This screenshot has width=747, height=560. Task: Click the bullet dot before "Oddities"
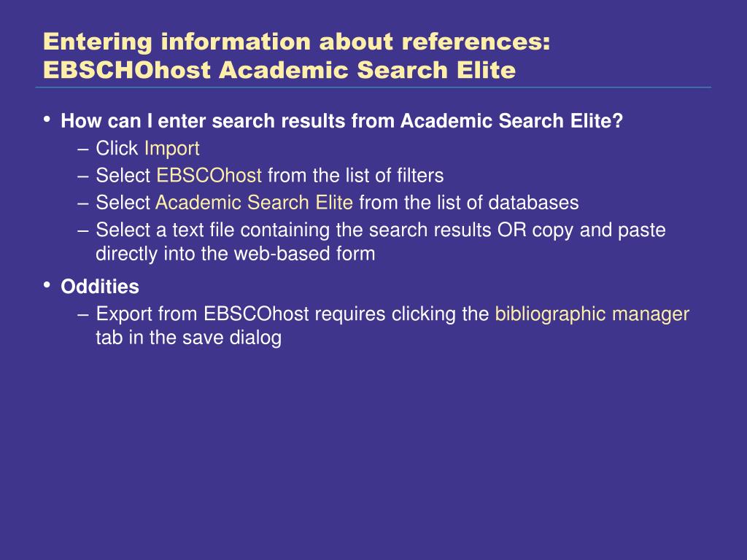pos(47,285)
